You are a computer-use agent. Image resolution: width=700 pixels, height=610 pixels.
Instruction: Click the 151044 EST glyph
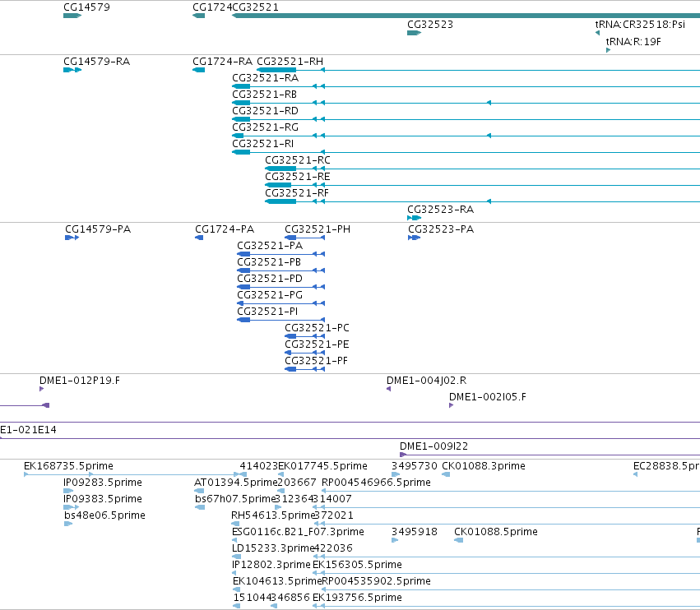(237, 606)
